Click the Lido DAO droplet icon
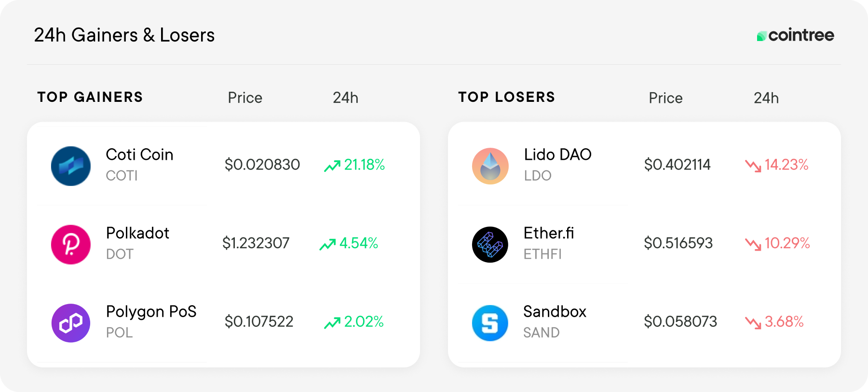This screenshot has height=392, width=868. coord(490,166)
